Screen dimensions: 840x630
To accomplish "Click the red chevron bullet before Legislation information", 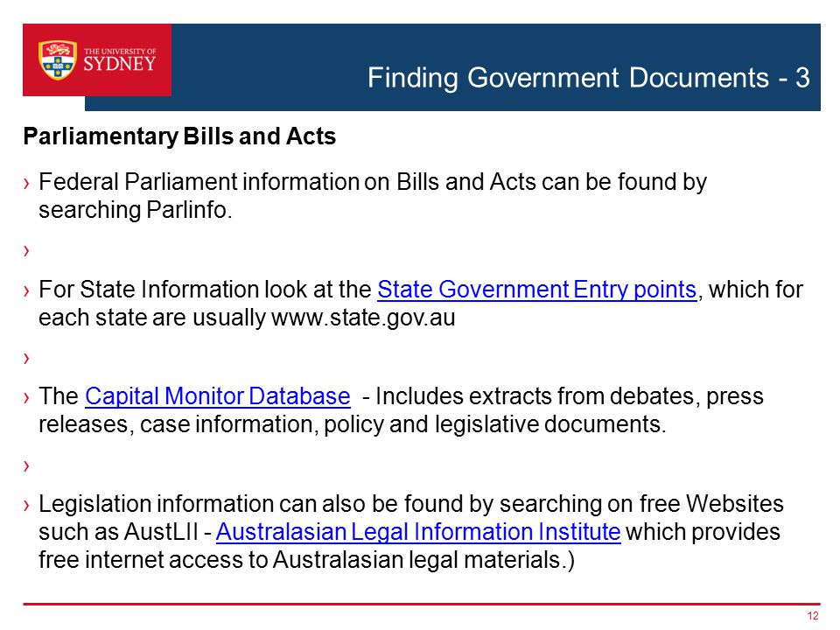I will pos(26,505).
